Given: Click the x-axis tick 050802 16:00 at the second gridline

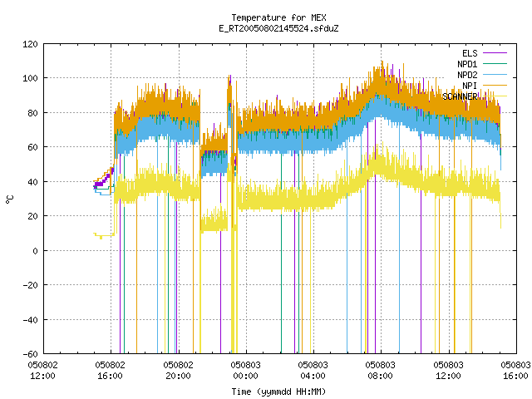Looking at the screenshot, I should pyautogui.click(x=111, y=371).
